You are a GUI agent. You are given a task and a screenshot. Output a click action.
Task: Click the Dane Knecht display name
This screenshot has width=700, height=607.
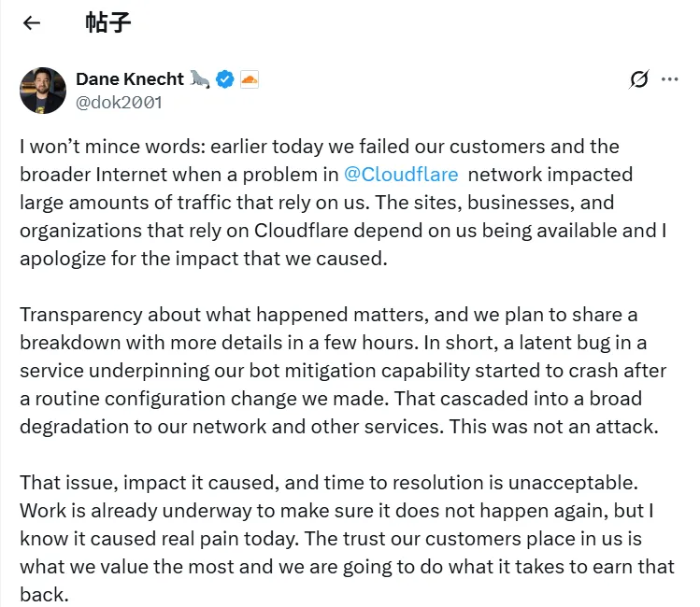[x=130, y=79]
